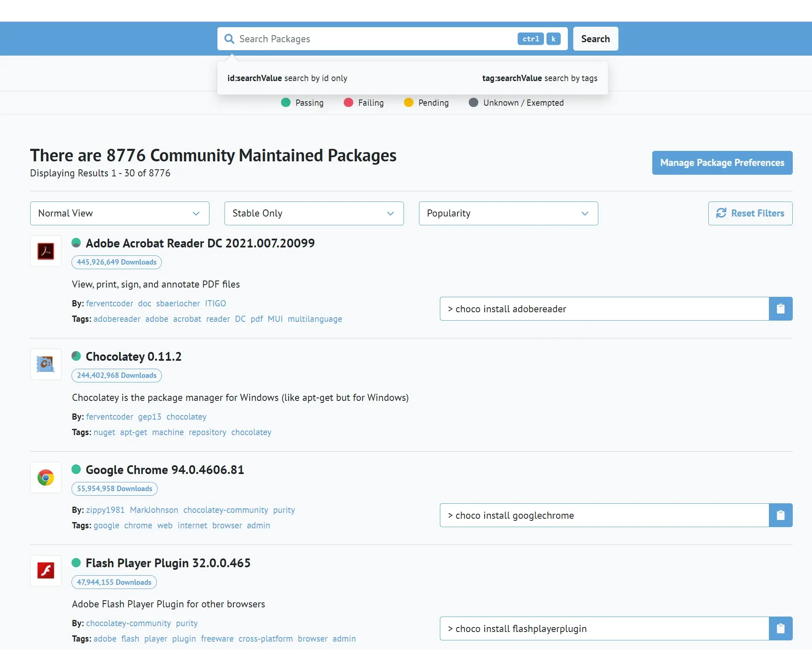812x650 pixels.
Task: Click the Google Chrome package icon
Action: coord(46,477)
